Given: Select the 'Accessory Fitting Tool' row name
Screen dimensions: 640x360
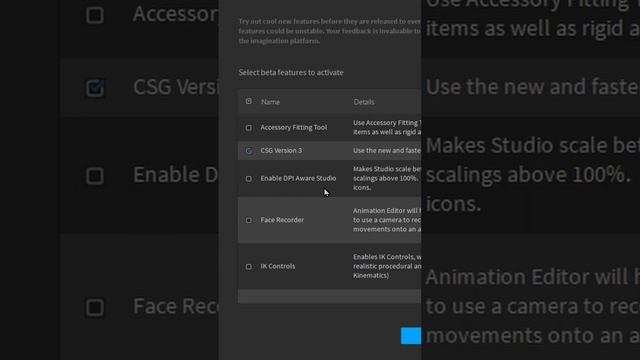Looking at the screenshot, I should pyautogui.click(x=293, y=127).
